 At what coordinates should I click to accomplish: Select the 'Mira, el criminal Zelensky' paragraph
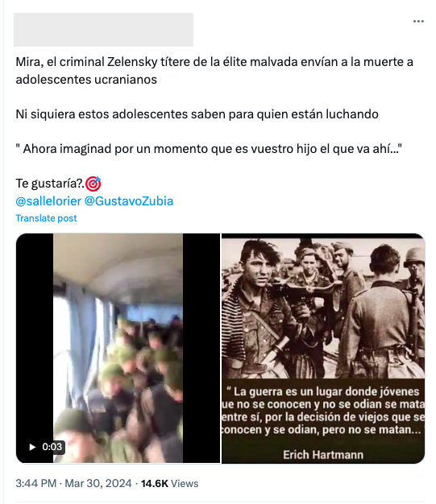(x=214, y=70)
